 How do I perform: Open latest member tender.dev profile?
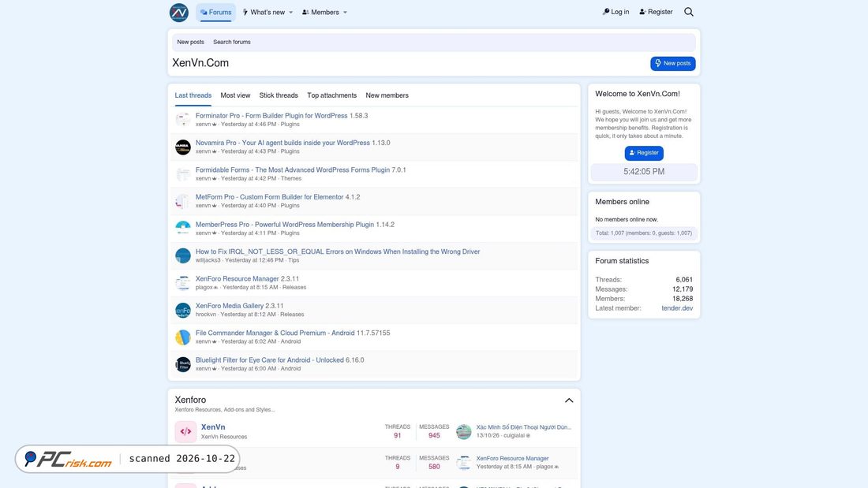click(677, 308)
